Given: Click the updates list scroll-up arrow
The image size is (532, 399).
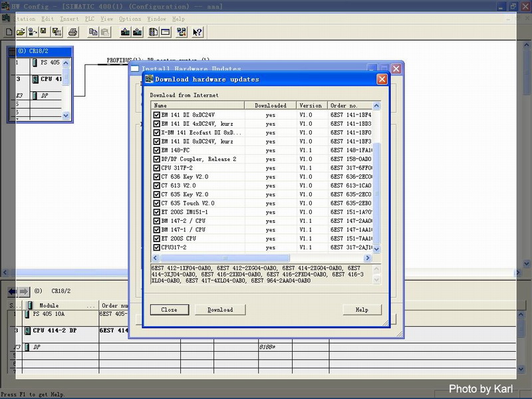Looking at the screenshot, I should point(376,106).
